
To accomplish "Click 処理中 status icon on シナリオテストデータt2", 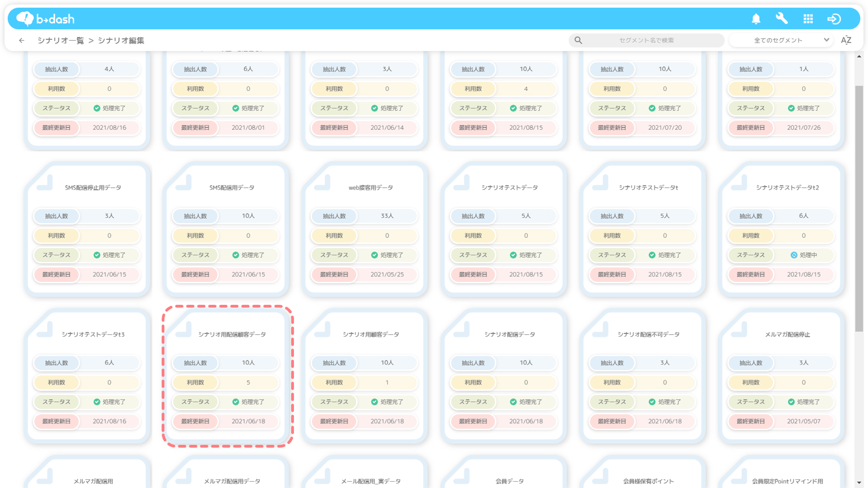I will (794, 255).
